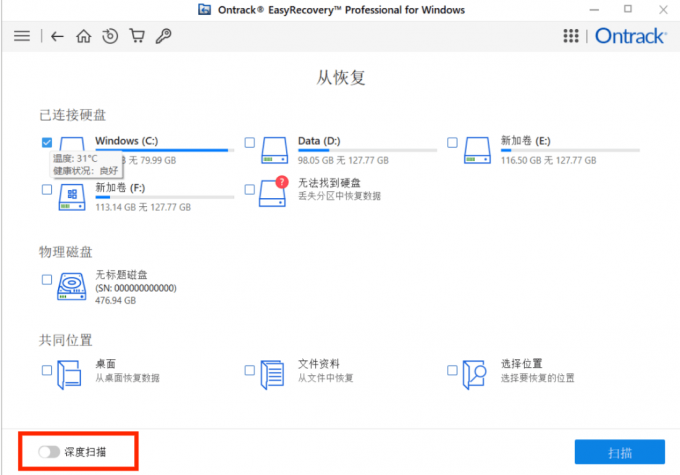Click 丢失分区中恢复数据 description
The height and width of the screenshot is (475, 680).
(x=339, y=196)
